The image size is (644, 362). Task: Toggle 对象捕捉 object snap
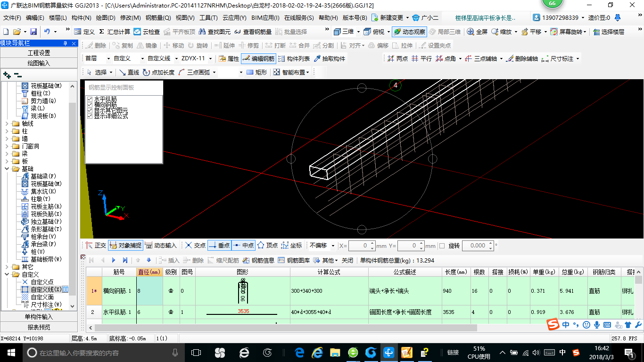point(125,245)
